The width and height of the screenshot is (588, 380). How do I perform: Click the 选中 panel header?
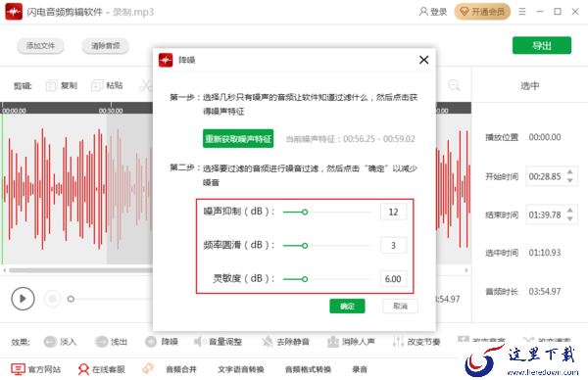pyautogui.click(x=529, y=86)
